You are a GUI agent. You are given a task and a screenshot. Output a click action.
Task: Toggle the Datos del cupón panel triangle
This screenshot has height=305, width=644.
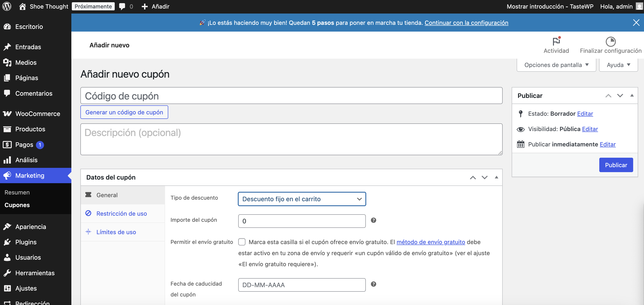tap(496, 177)
